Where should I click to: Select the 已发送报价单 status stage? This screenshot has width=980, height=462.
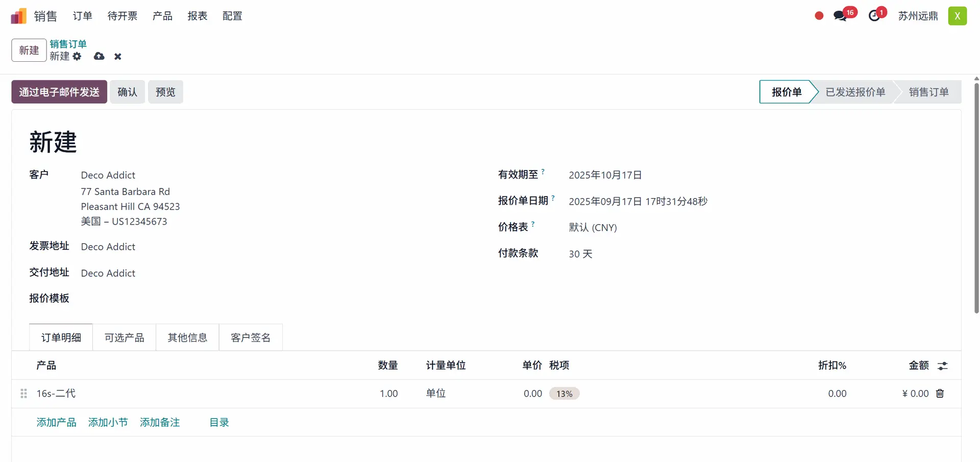[855, 92]
